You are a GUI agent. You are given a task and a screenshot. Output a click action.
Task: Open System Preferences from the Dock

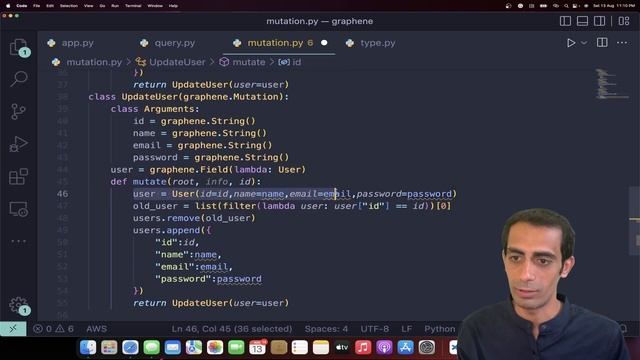(x=427, y=347)
